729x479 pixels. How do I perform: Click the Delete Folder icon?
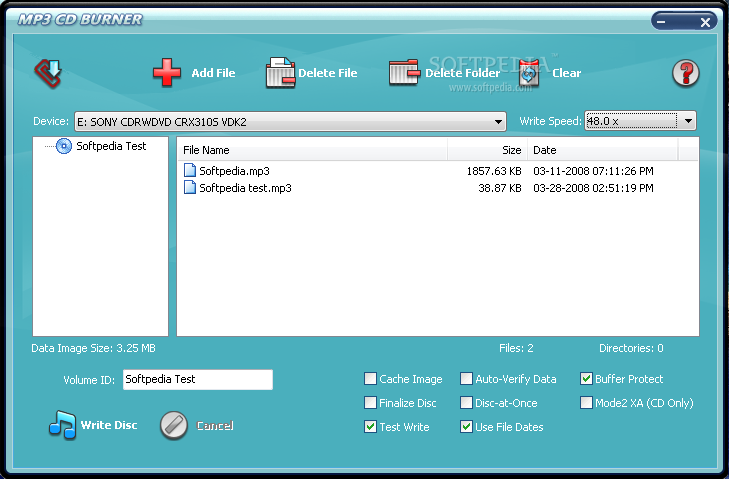pyautogui.click(x=404, y=72)
